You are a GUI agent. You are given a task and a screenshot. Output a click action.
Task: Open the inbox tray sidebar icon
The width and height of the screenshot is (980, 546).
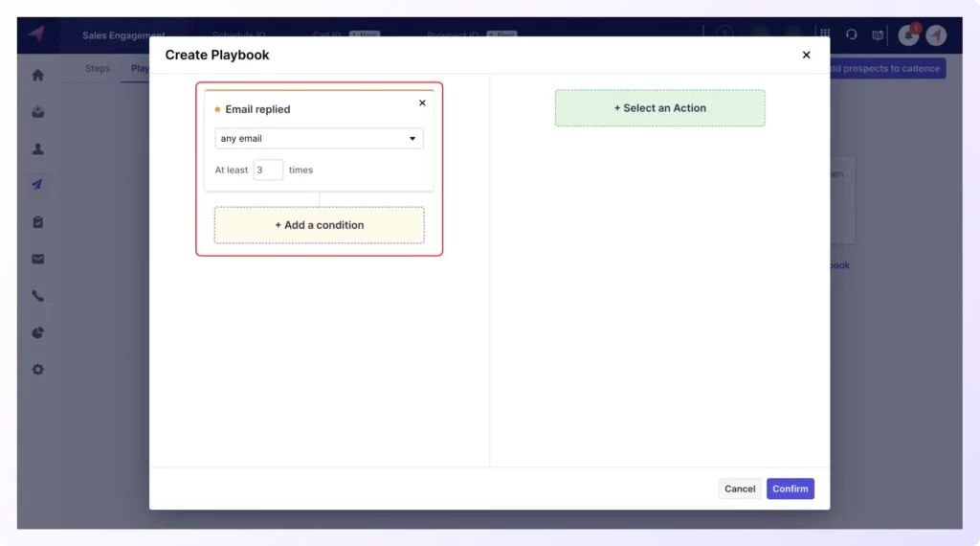pos(38,112)
